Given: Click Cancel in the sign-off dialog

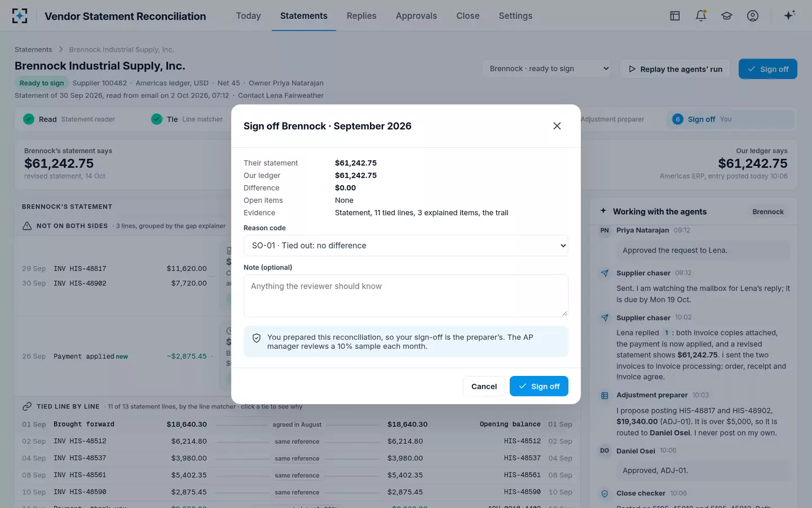Looking at the screenshot, I should (x=484, y=386).
